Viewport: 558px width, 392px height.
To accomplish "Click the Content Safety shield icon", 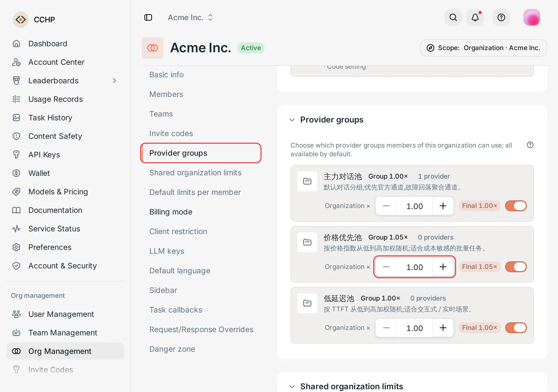I will click(x=16, y=136).
